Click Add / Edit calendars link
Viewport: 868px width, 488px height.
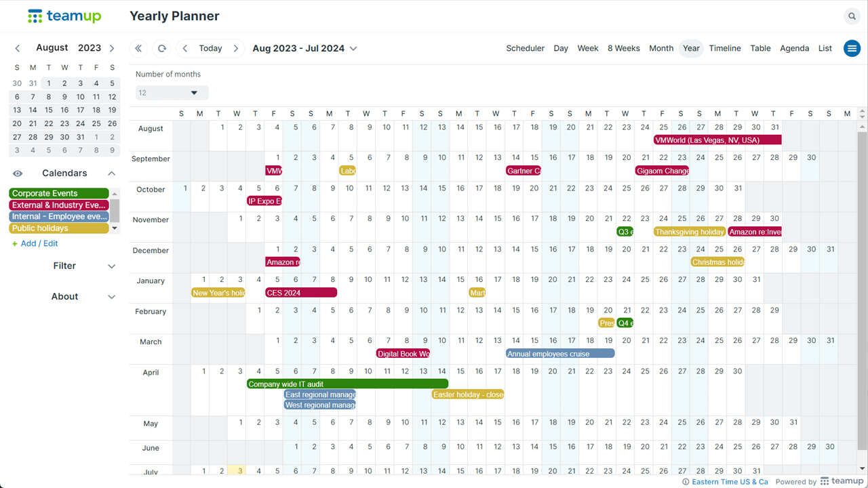pos(35,243)
